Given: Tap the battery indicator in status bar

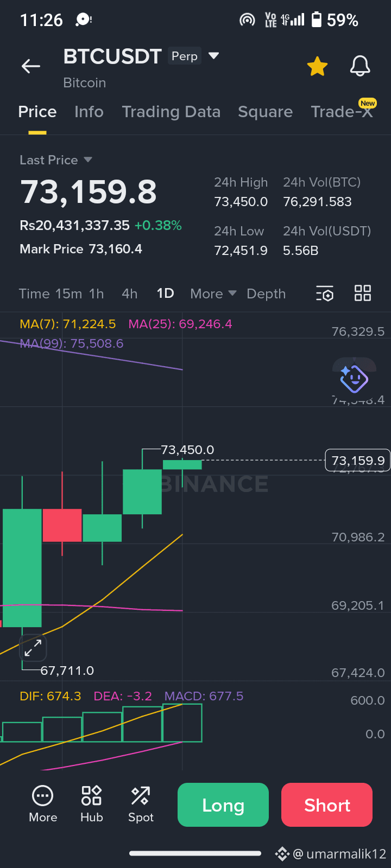Looking at the screenshot, I should click(317, 20).
